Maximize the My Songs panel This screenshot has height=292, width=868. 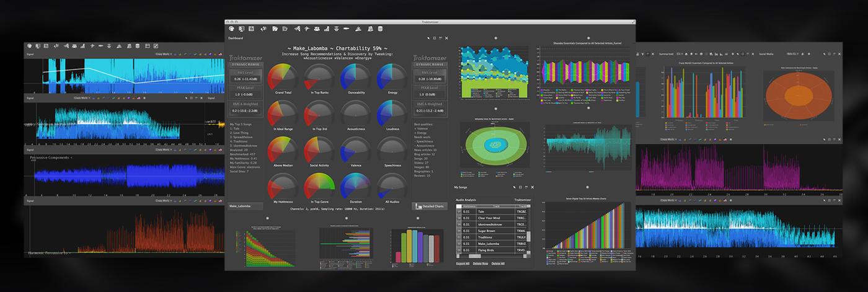(x=520, y=187)
